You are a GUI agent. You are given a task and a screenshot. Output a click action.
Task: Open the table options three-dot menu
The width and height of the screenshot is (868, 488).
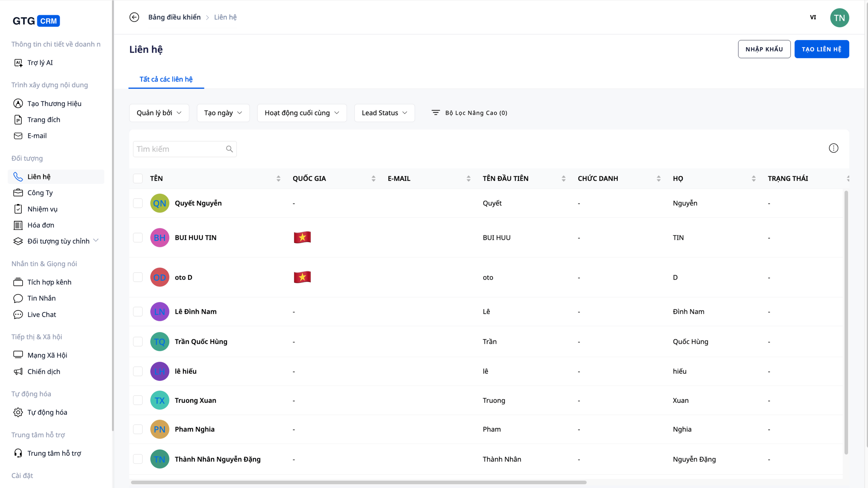coord(833,148)
